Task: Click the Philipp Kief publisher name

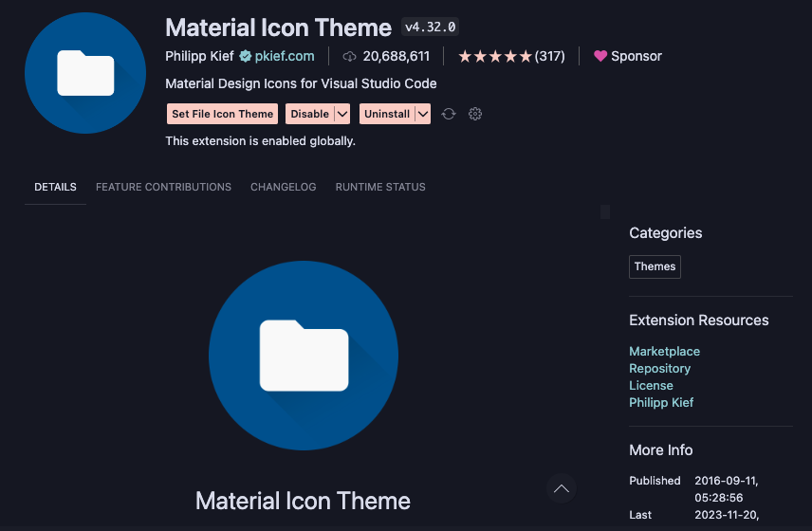Action: point(199,56)
